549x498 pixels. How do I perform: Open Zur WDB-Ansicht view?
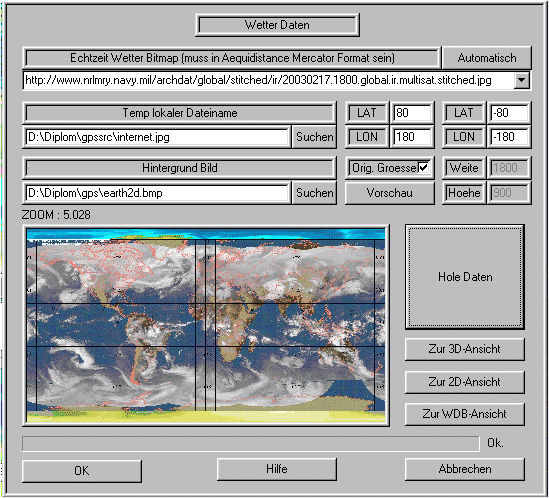[465, 414]
